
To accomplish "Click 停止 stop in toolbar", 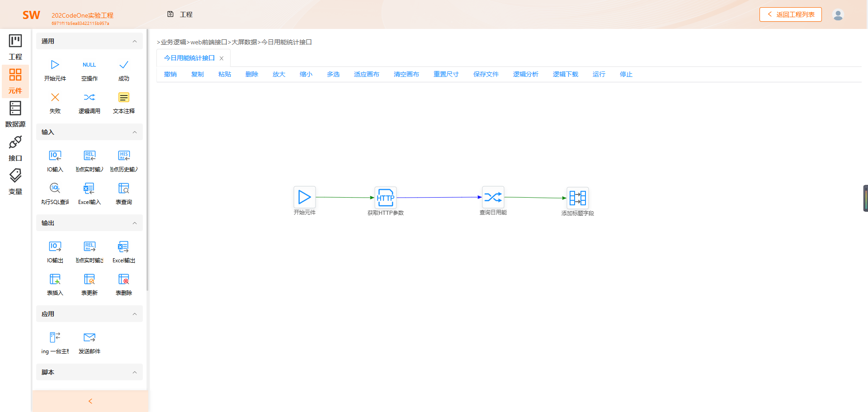I will 626,74.
